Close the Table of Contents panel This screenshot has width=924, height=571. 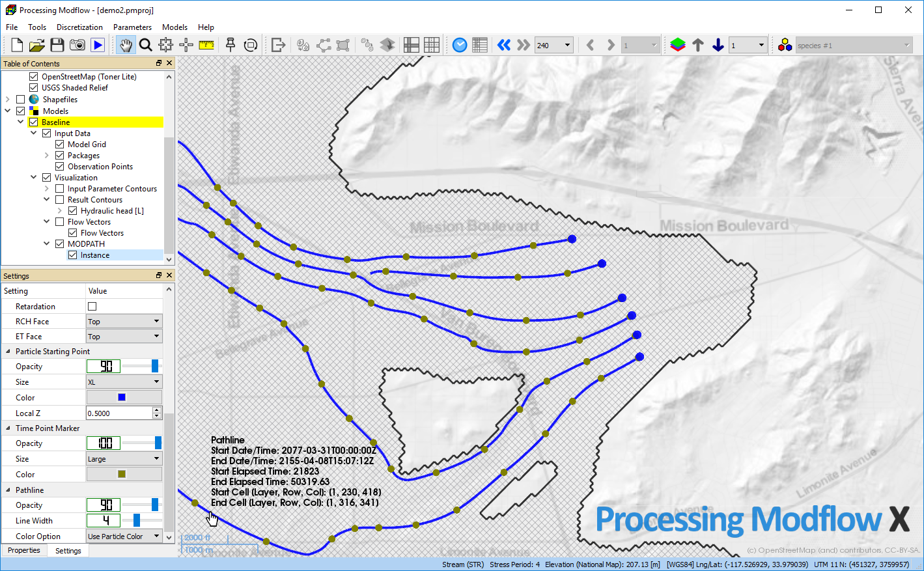169,63
